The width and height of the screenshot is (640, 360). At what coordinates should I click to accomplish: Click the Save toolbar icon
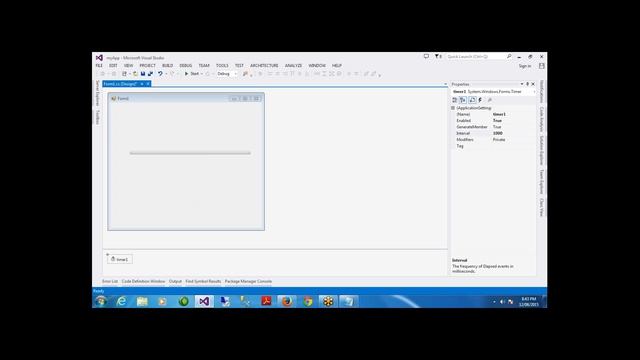point(143,74)
